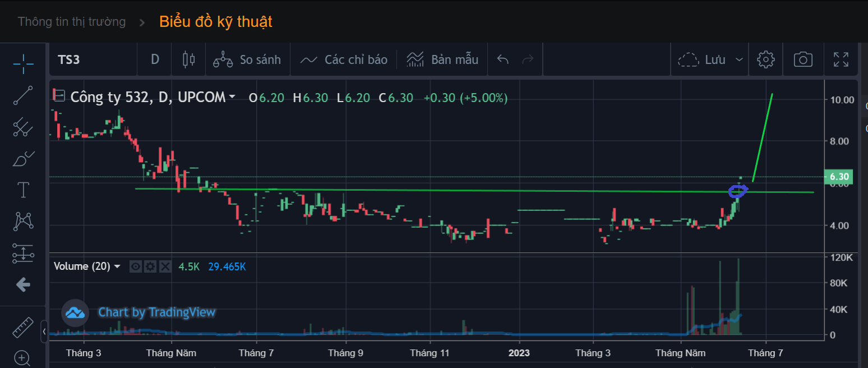
Task: Take a chart snapshot with camera icon
Action: (803, 59)
